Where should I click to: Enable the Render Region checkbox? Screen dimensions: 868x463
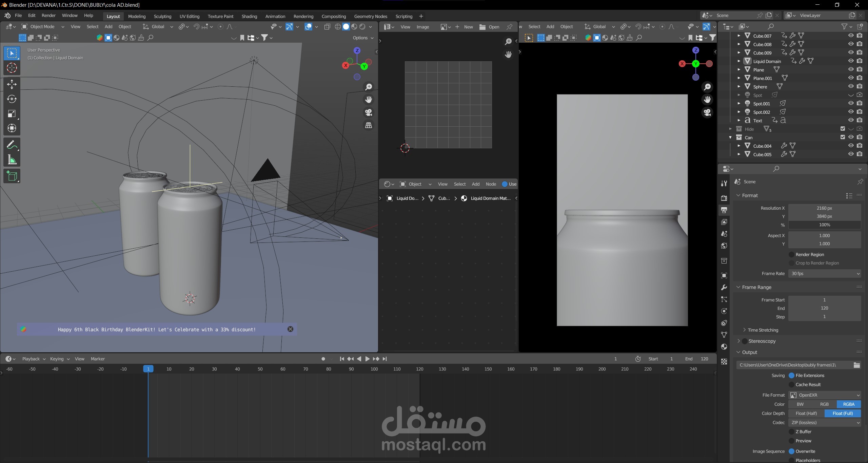pos(792,255)
